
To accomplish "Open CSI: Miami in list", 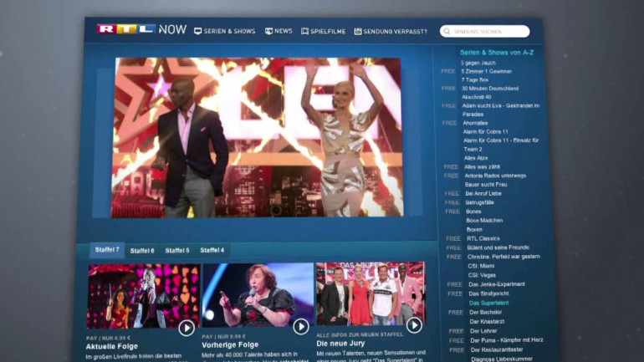I will 482,266.
